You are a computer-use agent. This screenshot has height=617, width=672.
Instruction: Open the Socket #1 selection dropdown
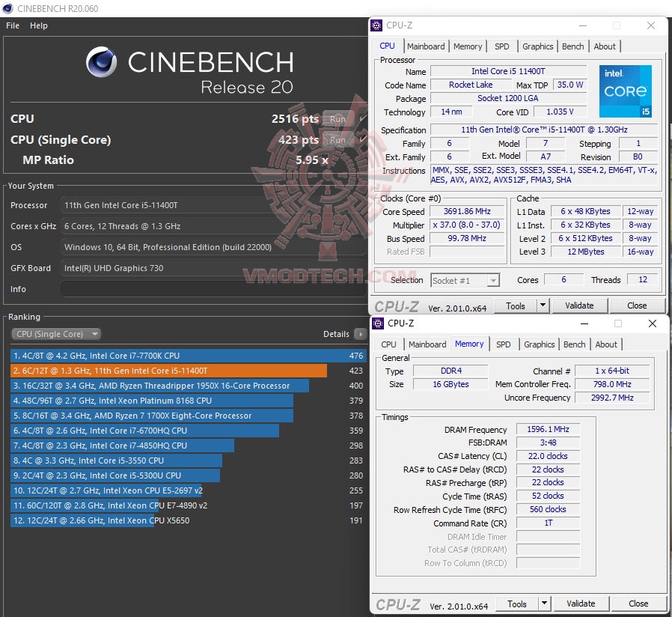coord(465,280)
